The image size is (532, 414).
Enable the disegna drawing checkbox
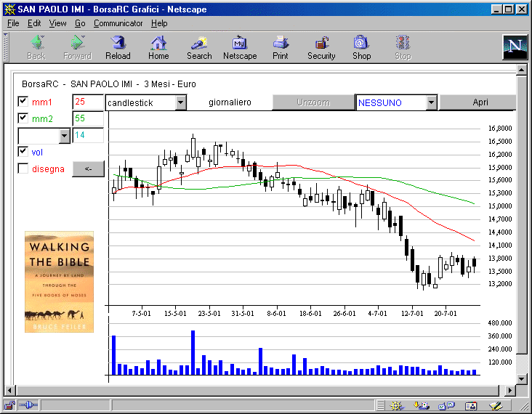point(23,169)
